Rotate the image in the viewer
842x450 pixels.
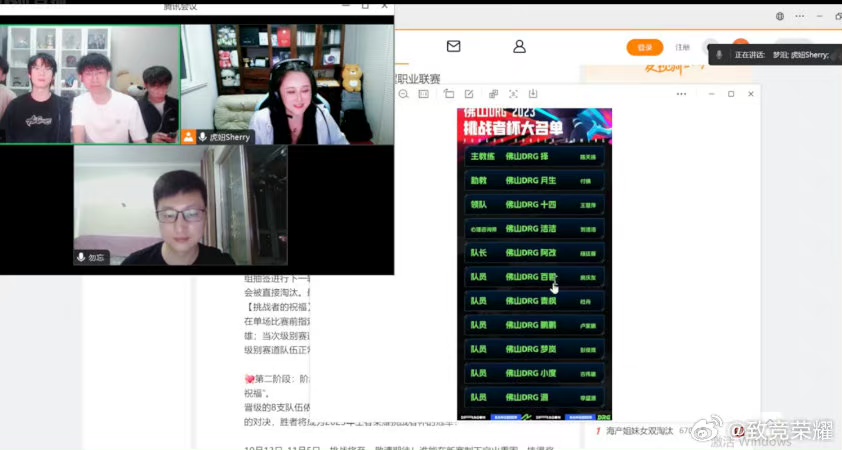449,94
